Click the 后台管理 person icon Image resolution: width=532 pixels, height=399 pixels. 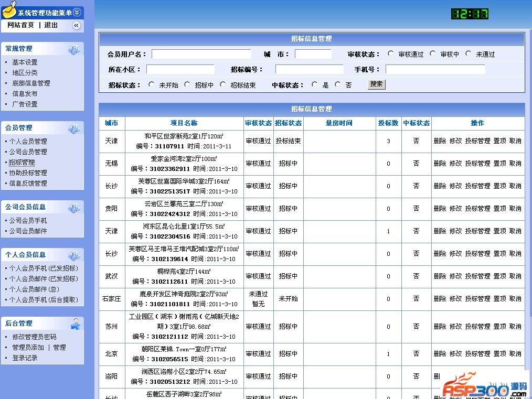coord(76,323)
